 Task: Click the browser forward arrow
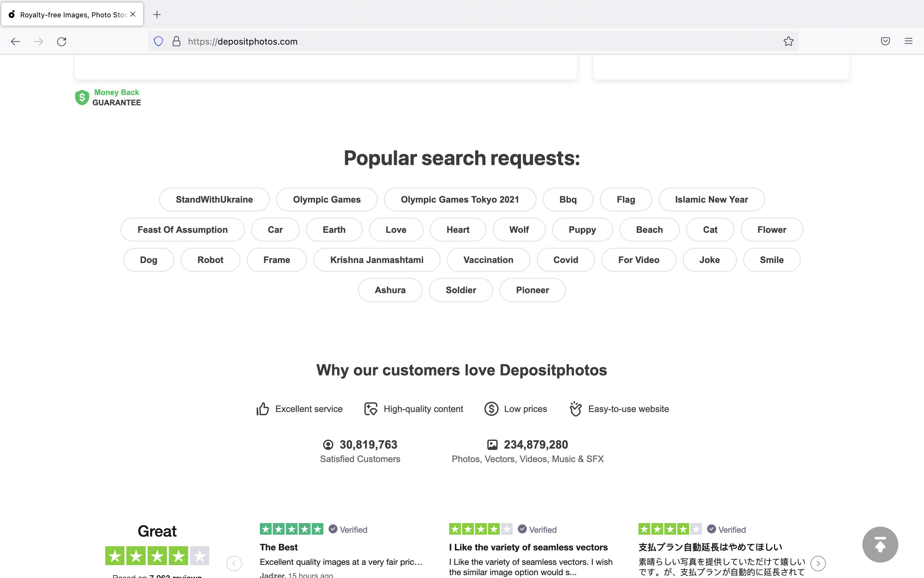(38, 41)
